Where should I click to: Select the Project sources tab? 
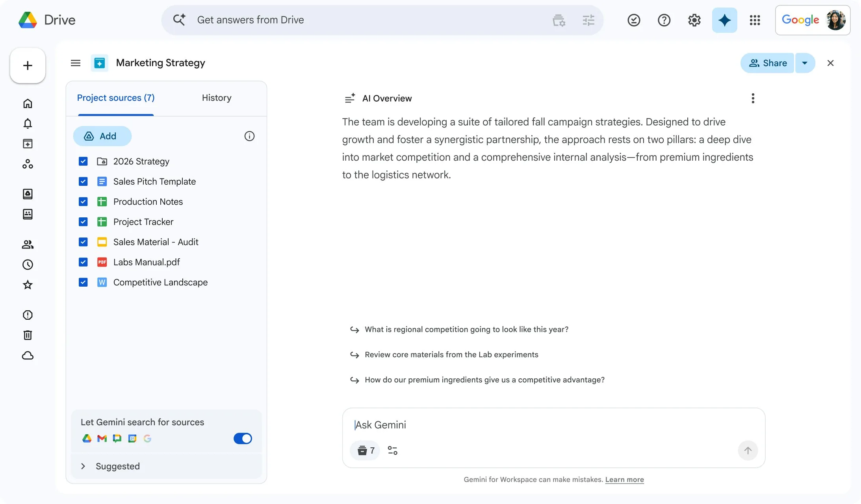pyautogui.click(x=115, y=98)
